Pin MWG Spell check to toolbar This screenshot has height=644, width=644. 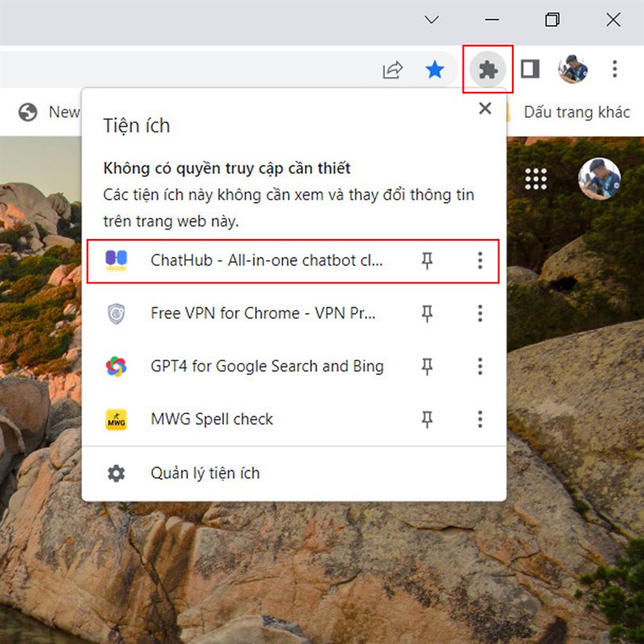click(428, 419)
